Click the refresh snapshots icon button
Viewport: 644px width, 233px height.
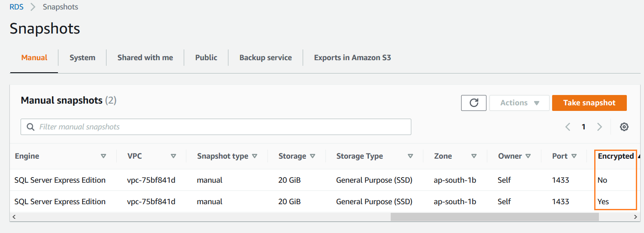pyautogui.click(x=474, y=103)
